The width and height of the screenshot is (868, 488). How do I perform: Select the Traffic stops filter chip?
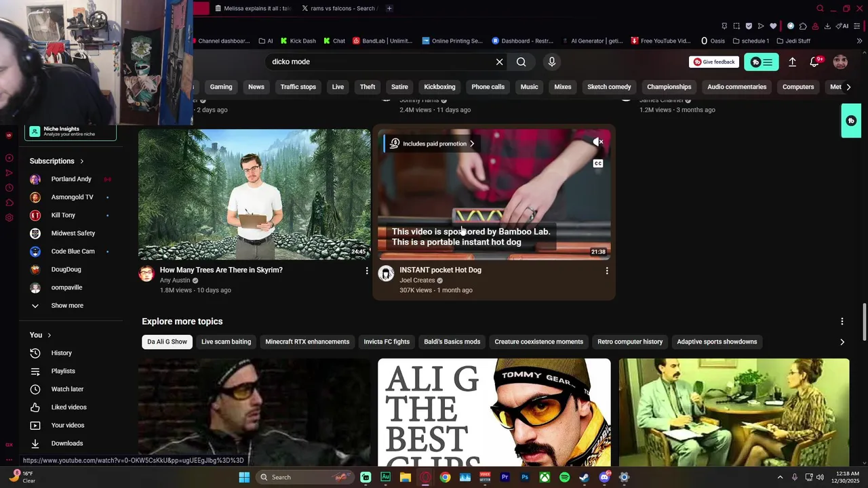click(x=298, y=87)
